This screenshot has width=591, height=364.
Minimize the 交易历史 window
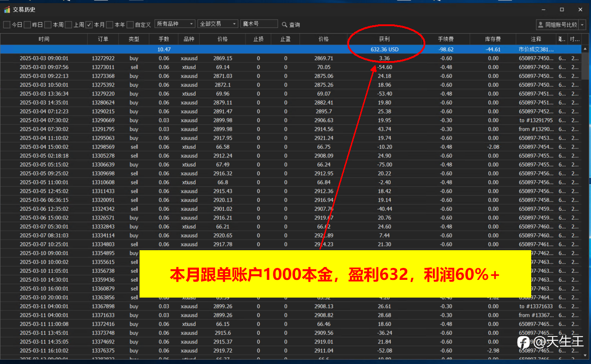tap(543, 9)
